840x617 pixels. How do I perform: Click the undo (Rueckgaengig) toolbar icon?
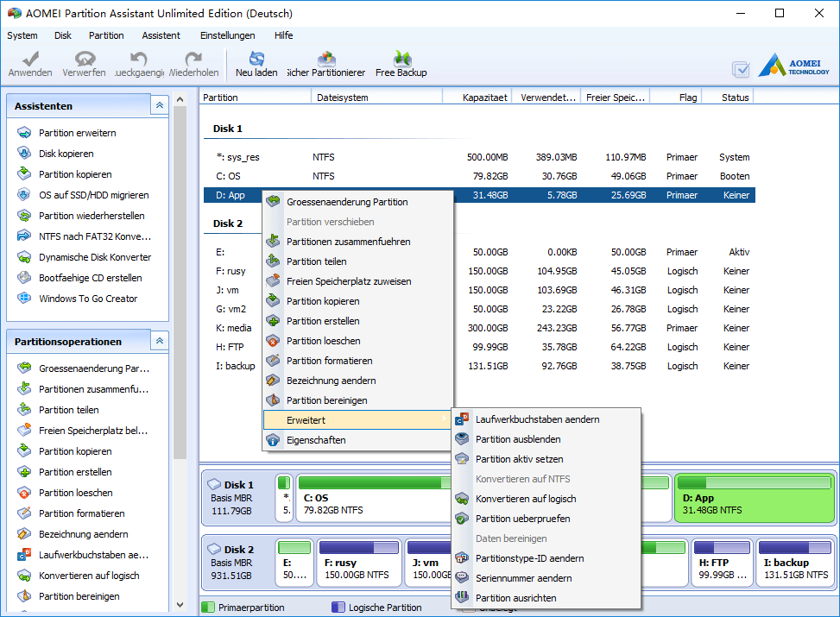(x=139, y=58)
